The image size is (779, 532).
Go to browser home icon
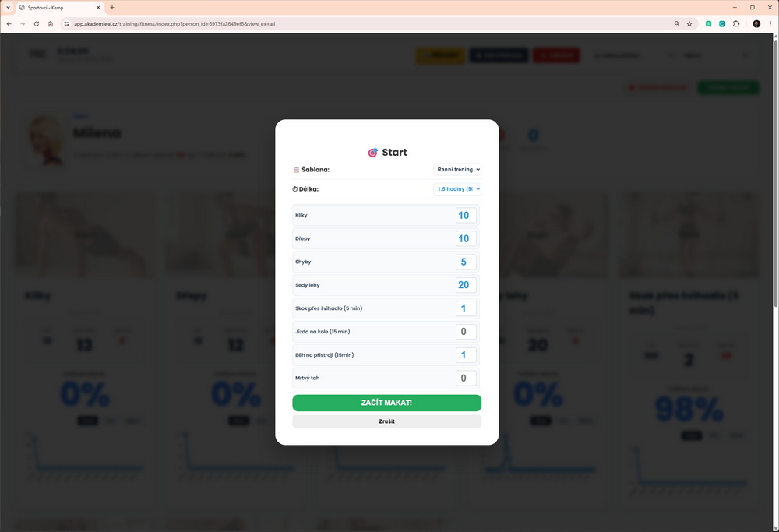[50, 24]
